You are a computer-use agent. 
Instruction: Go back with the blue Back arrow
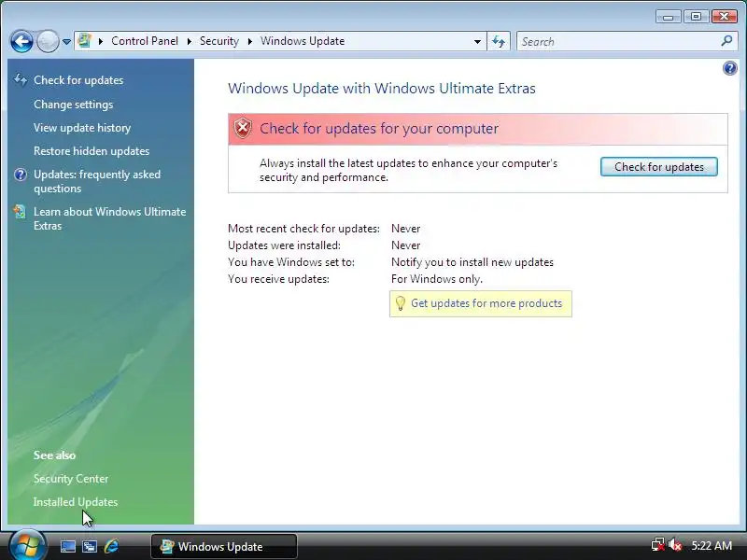click(21, 41)
